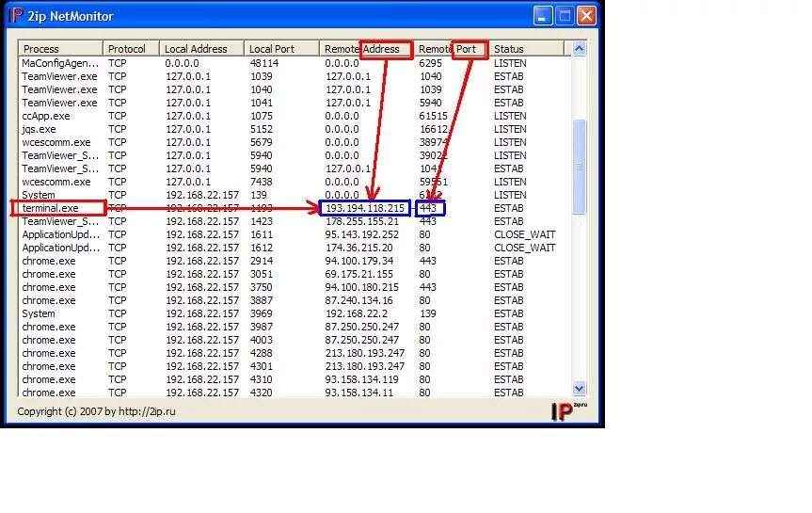Sort by the Process column header

60,49
